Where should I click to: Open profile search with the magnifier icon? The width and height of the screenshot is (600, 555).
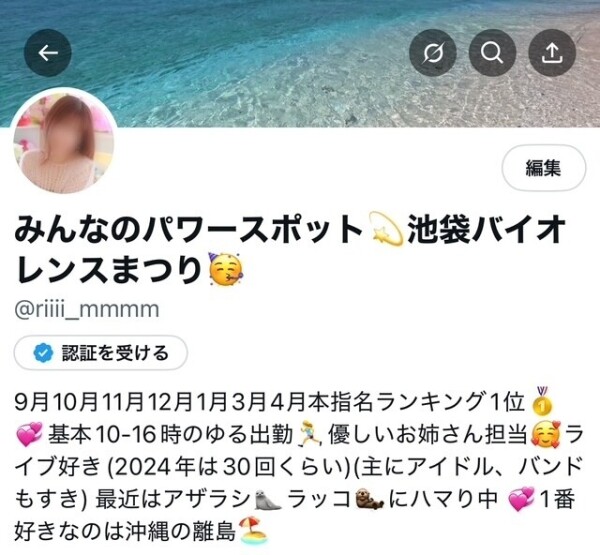[x=492, y=53]
